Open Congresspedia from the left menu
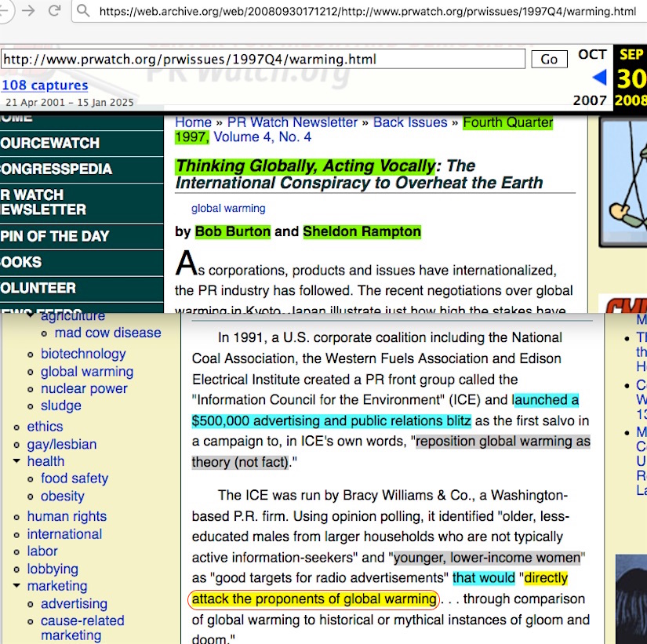The height and width of the screenshot is (644, 647). click(x=56, y=169)
